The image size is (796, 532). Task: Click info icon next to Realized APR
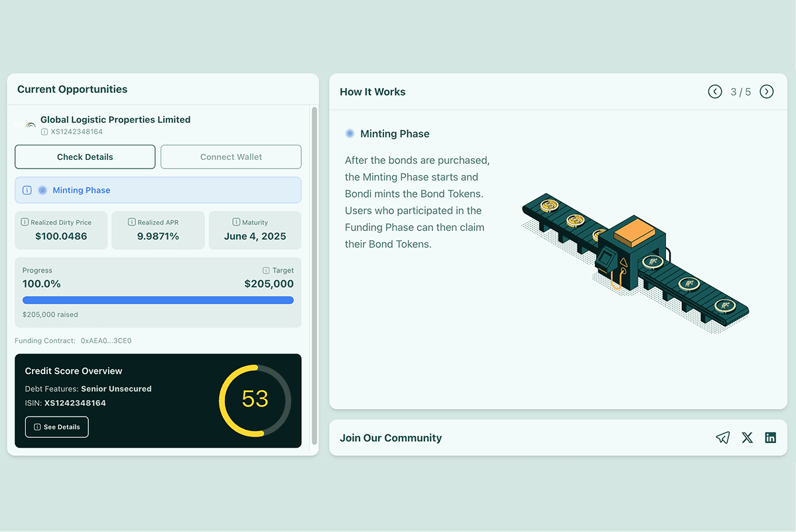pyautogui.click(x=131, y=222)
